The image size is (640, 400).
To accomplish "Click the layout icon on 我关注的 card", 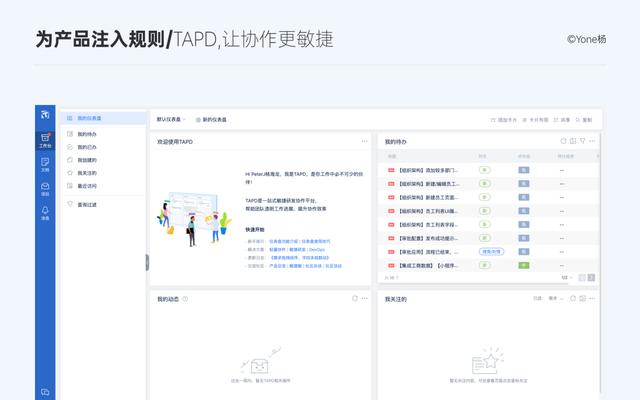I will click(582, 298).
